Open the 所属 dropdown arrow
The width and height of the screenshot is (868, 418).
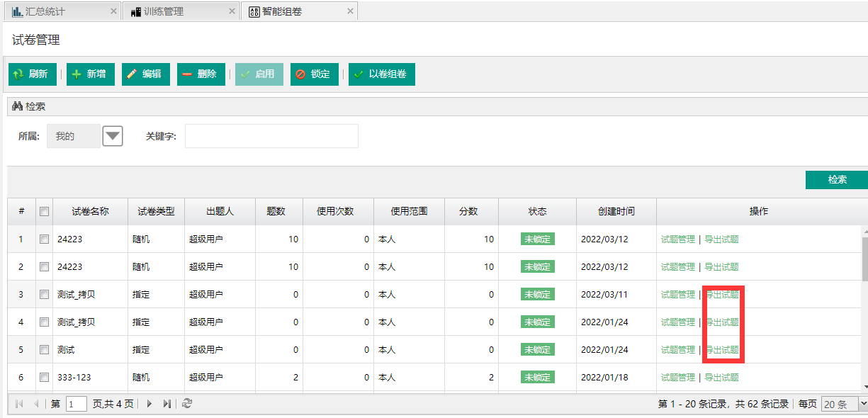point(113,136)
